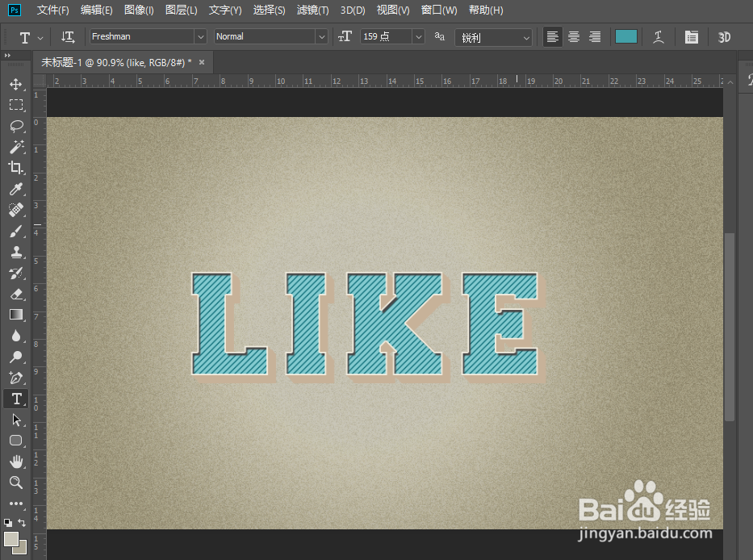
Task: Click the Photoshop Ps logo icon
Action: click(15, 10)
